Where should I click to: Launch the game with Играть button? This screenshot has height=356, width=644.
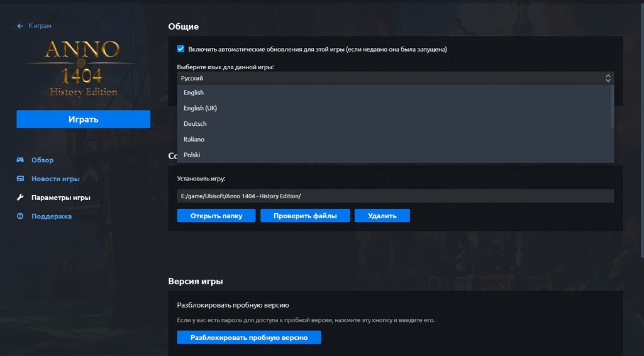pos(84,119)
